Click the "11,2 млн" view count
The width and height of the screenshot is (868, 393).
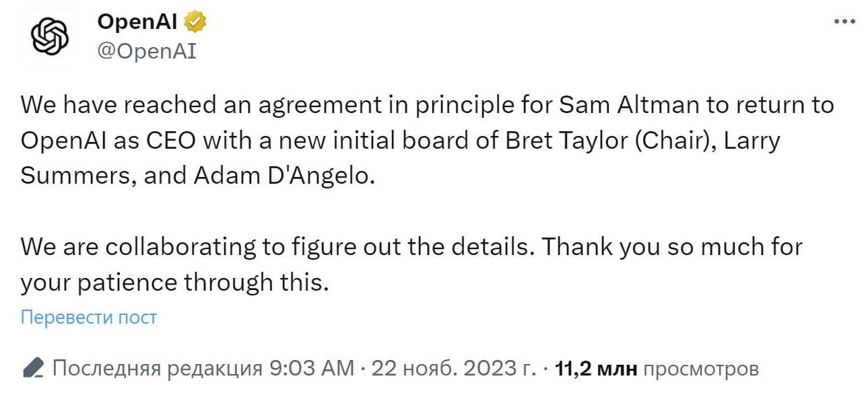point(596,369)
